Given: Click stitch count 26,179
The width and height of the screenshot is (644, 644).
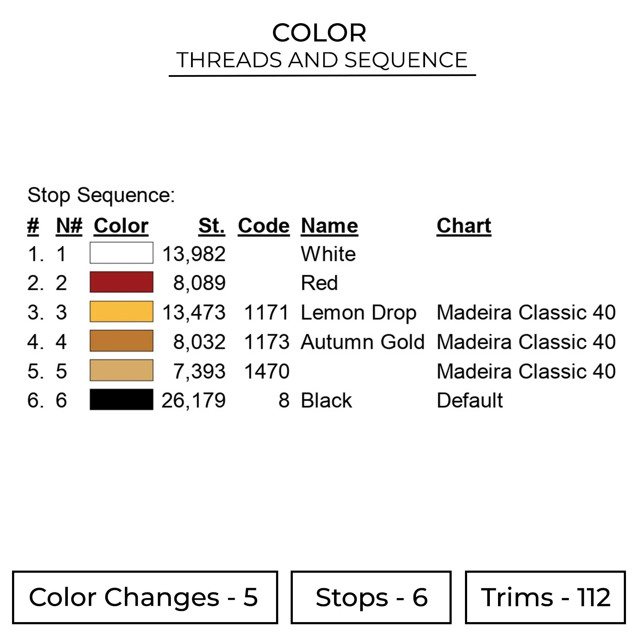Looking at the screenshot, I should point(194,401).
